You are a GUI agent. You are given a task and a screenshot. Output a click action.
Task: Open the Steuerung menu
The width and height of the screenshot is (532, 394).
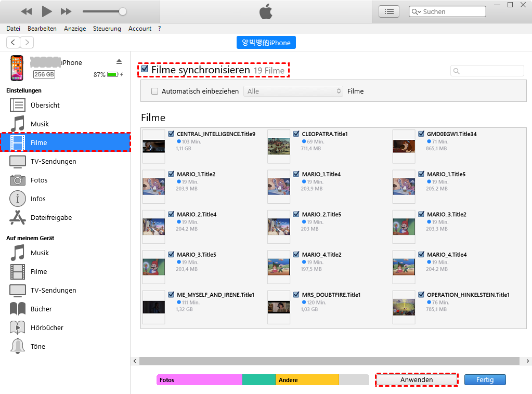(107, 29)
